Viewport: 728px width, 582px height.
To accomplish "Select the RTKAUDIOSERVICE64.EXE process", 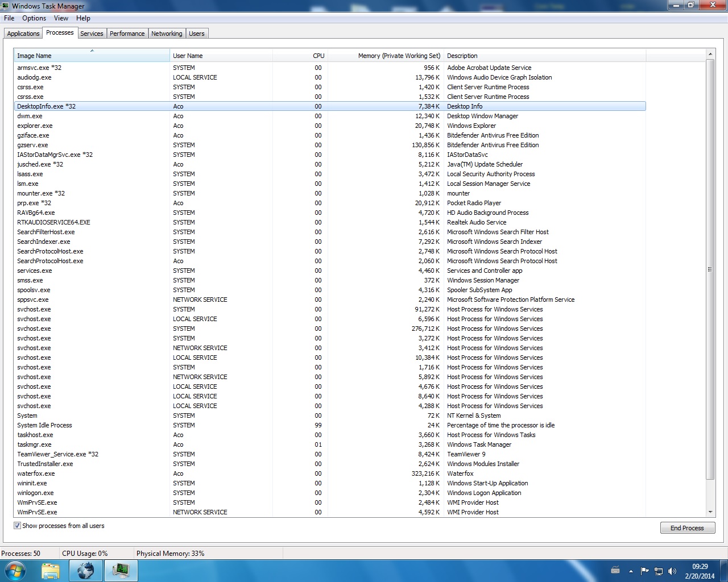I will 330,222.
